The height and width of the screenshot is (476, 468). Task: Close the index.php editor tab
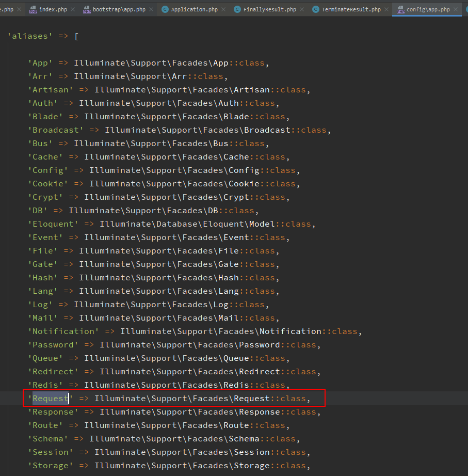[x=72, y=9]
